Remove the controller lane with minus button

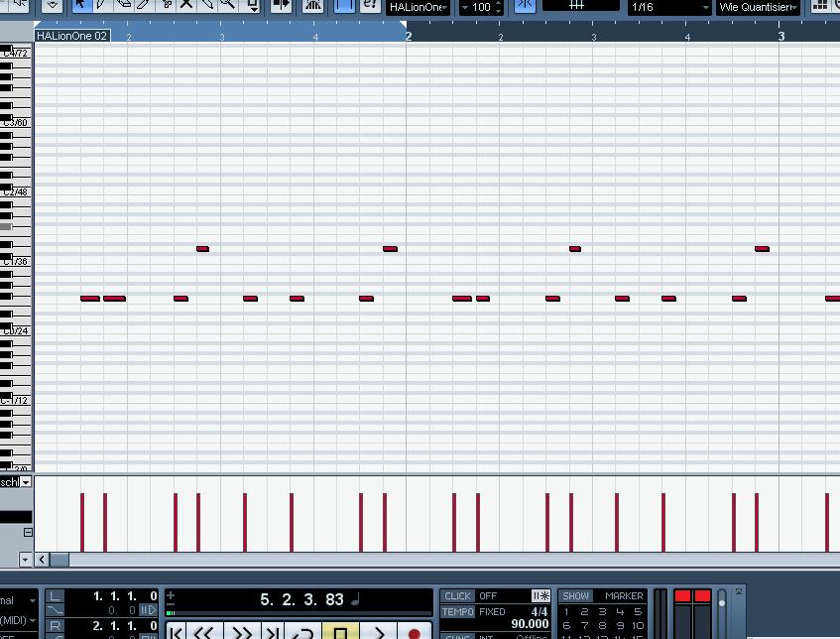[28, 533]
